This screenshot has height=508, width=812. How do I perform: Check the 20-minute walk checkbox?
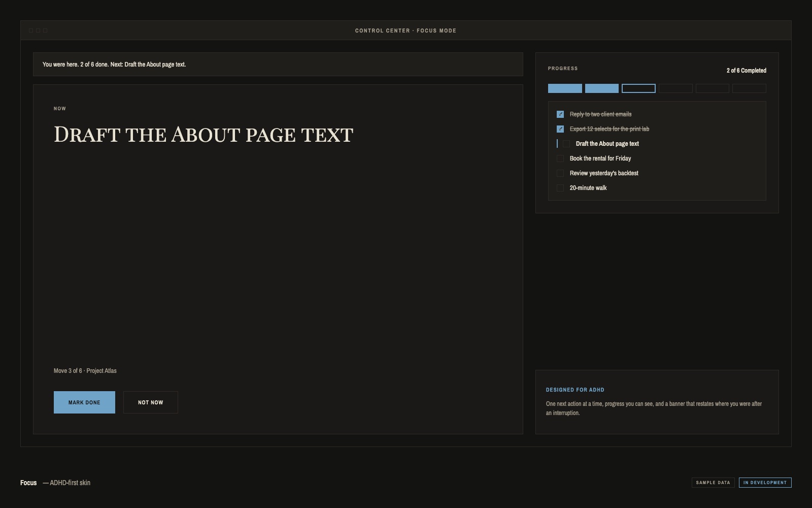coord(560,188)
